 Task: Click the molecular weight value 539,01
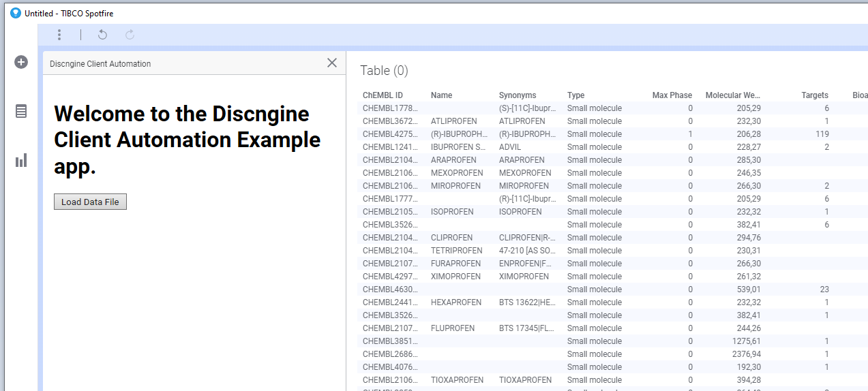click(x=749, y=290)
